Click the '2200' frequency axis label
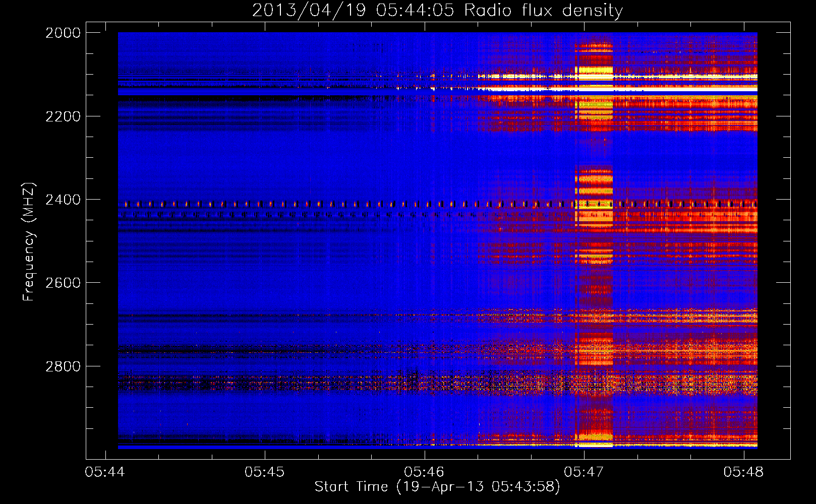Screen dimensions: 816x504 click(63, 116)
